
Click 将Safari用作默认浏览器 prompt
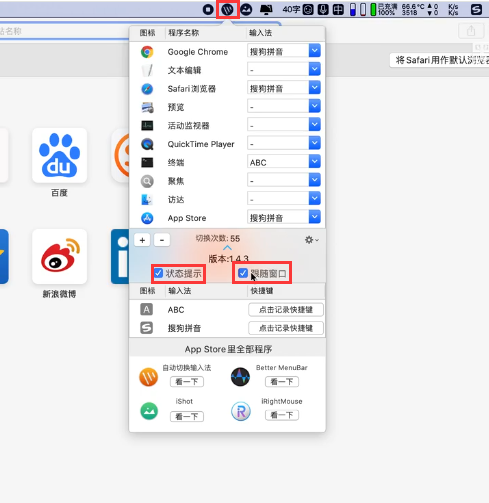click(x=440, y=60)
